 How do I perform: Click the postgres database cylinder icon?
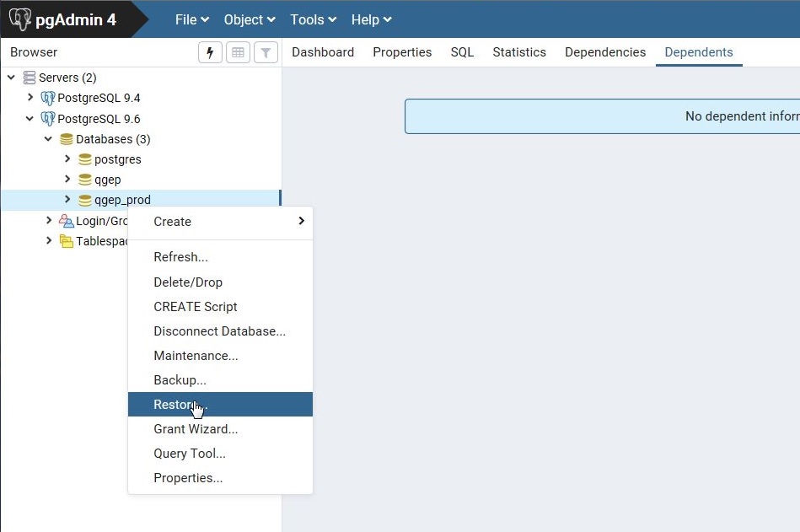point(84,159)
